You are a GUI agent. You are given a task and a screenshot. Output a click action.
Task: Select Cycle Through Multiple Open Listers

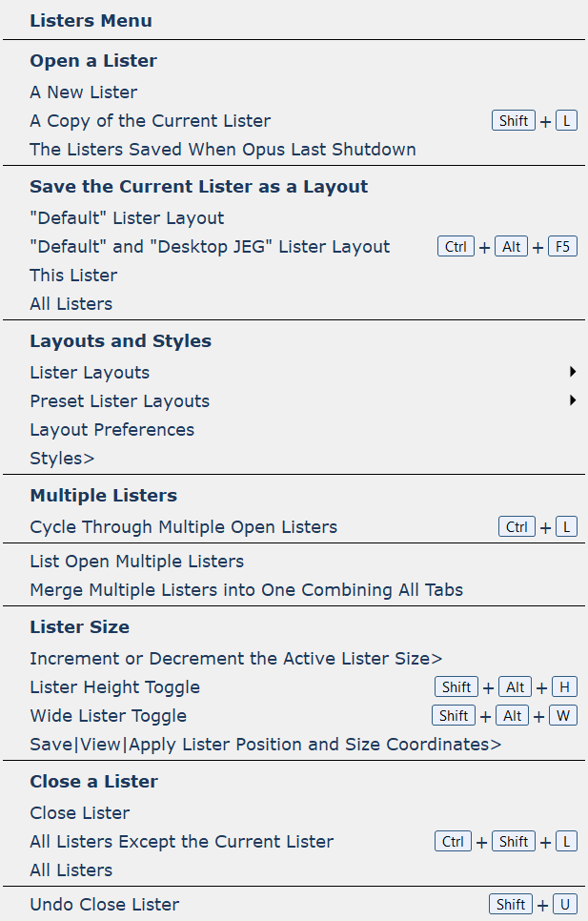(x=184, y=527)
